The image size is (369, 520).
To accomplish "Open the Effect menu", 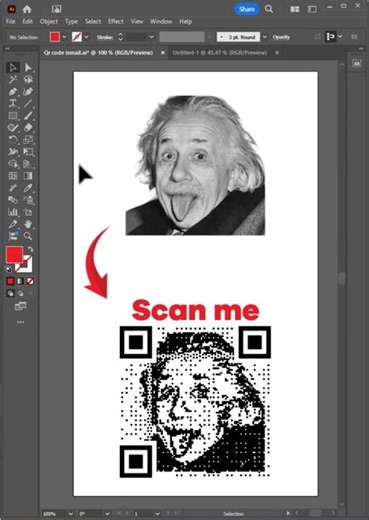I will (x=116, y=22).
